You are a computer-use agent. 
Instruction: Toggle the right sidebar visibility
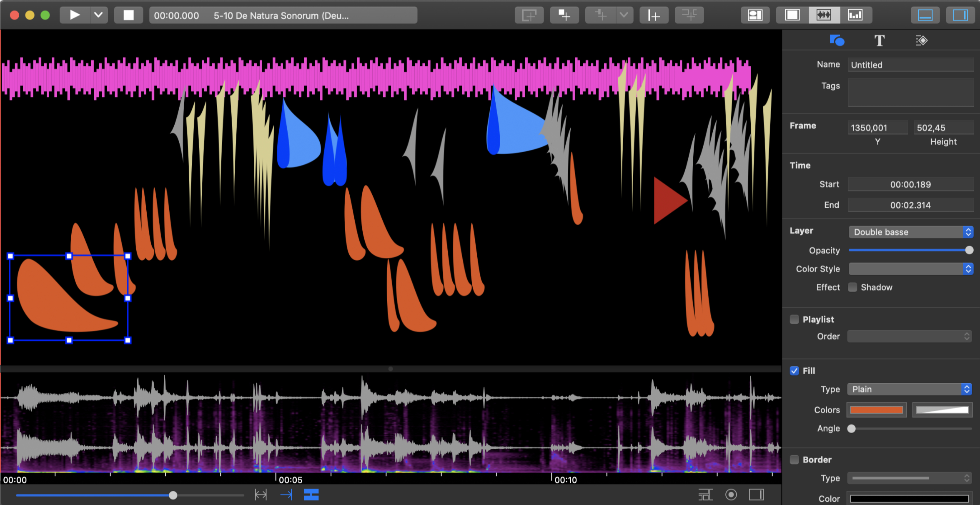960,15
